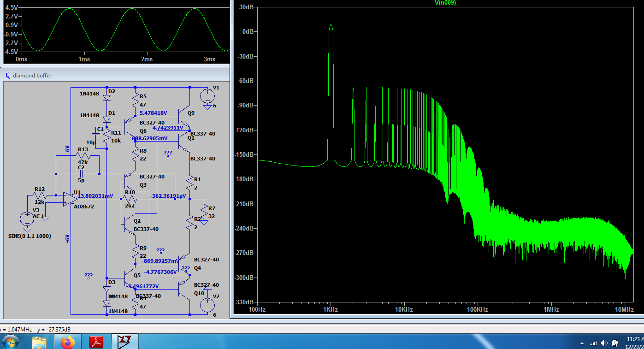Image resolution: width=644 pixels, height=349 pixels.
Task: Open Adobe Reader from the taskbar
Action: pyautogui.click(x=96, y=342)
